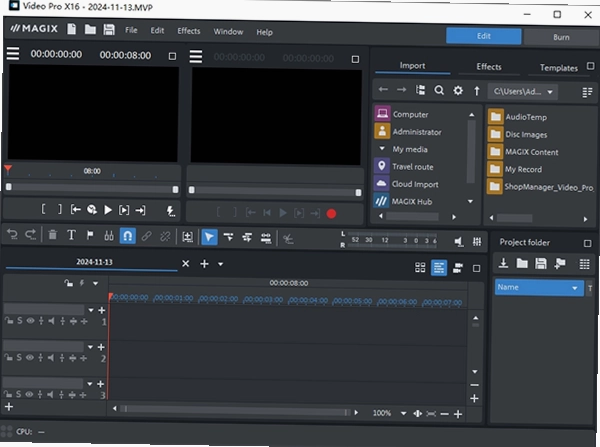The width and height of the screenshot is (600, 447).
Task: Add a new movie tab with the plus icon
Action: 204,264
